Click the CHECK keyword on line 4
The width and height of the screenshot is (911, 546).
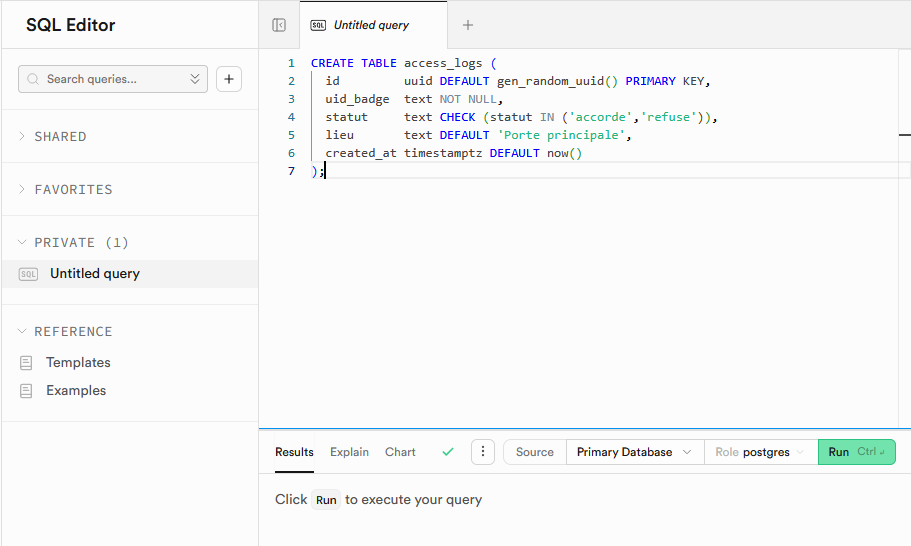[x=457, y=117]
